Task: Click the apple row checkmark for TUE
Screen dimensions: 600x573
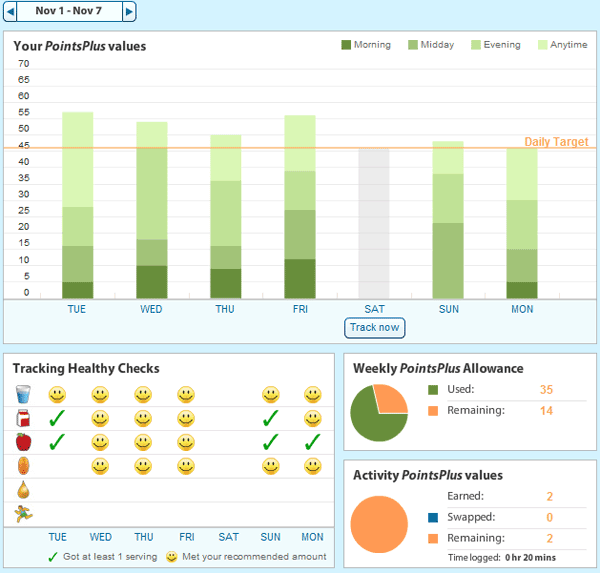Action: click(57, 442)
